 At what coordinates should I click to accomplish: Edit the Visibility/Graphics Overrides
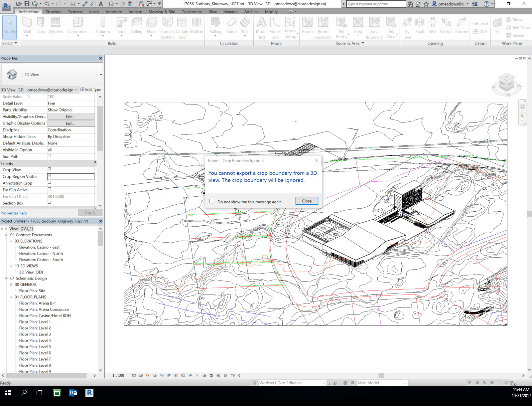pyautogui.click(x=70, y=116)
